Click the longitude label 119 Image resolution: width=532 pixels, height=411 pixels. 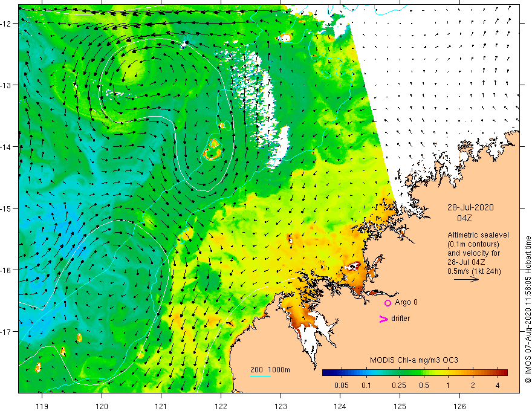tap(42, 406)
